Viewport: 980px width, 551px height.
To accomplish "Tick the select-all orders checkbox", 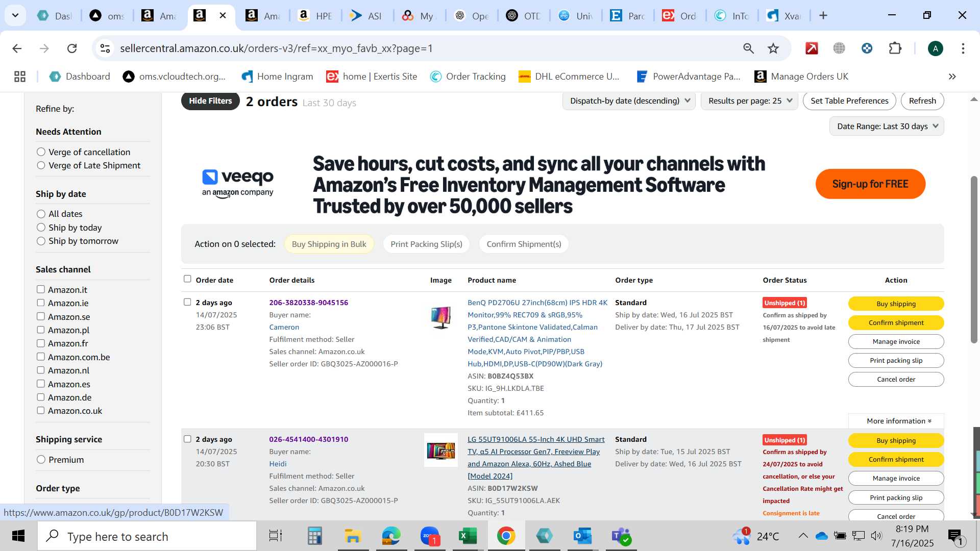I will 187,279.
